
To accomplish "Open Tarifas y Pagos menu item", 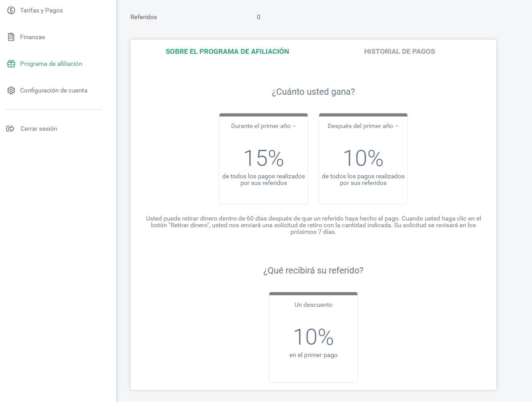I will tap(41, 11).
